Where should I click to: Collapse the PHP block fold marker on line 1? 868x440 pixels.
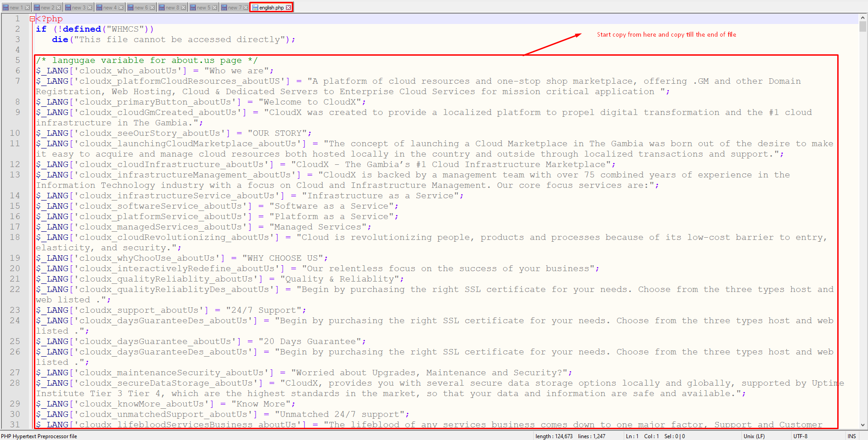pos(32,19)
